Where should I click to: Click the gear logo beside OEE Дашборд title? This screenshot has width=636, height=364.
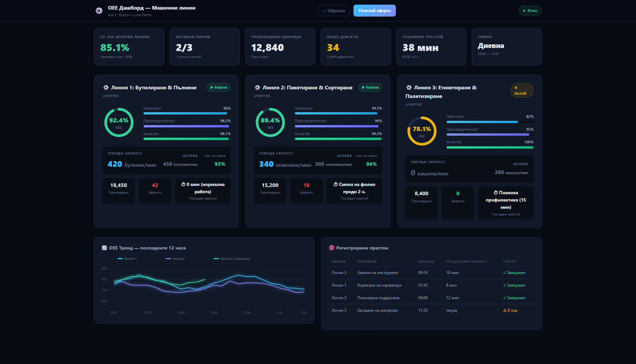click(x=99, y=11)
